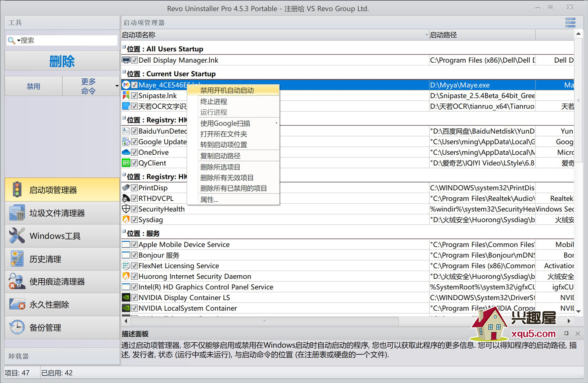588x383 pixels.
Task: Toggle the OneDrive startup checkbox
Action: [x=134, y=152]
